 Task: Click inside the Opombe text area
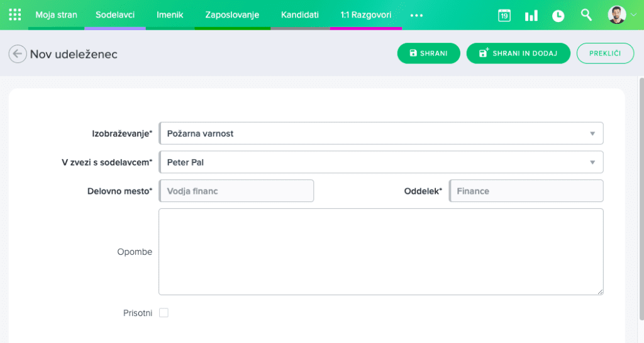coord(380,252)
